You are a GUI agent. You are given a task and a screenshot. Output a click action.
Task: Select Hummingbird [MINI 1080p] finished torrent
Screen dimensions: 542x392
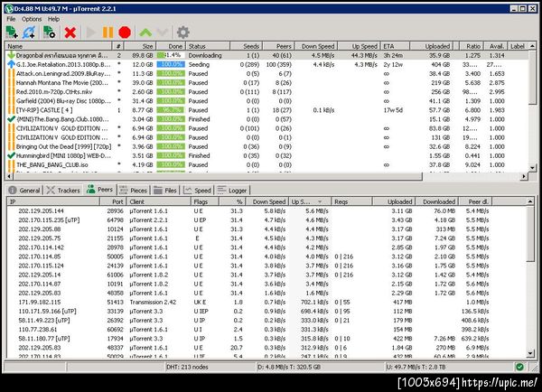(266, 156)
